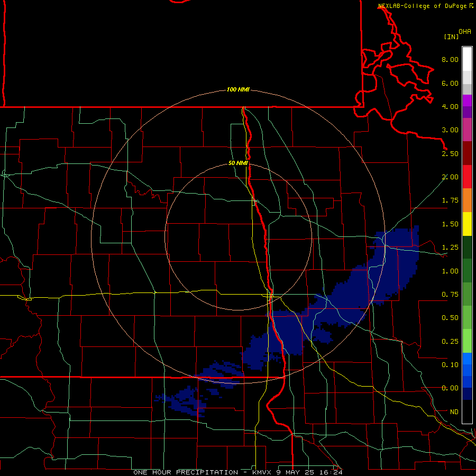
Task: Click the 1.50 scale label
Action: pyautogui.click(x=450, y=224)
